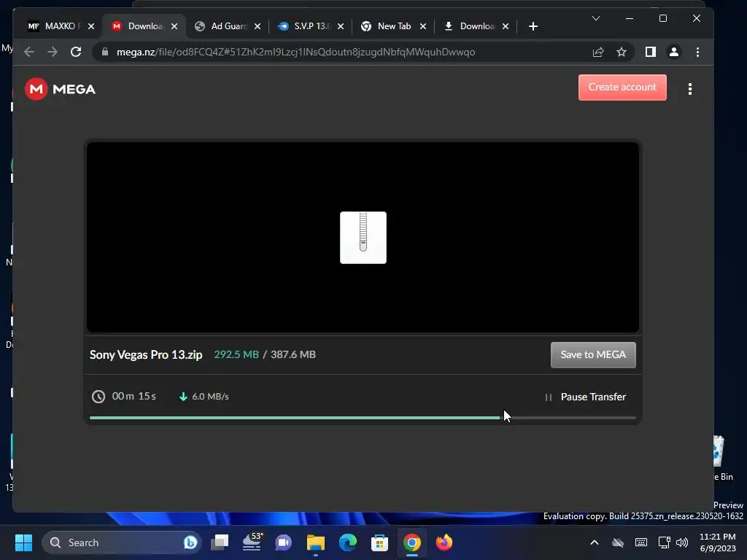Open Task View from the taskbar
The image size is (747, 560).
(220, 542)
